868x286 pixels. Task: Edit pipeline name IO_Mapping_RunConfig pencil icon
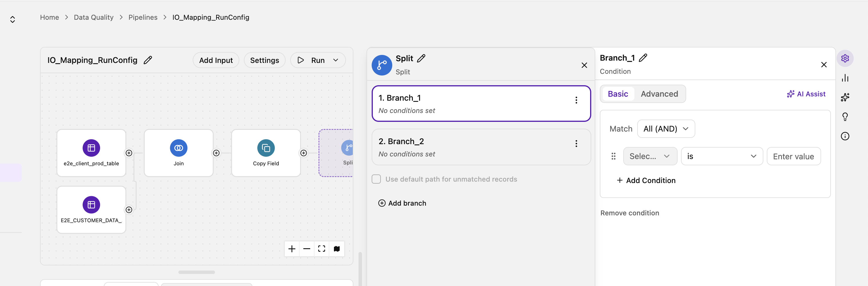pyautogui.click(x=148, y=60)
